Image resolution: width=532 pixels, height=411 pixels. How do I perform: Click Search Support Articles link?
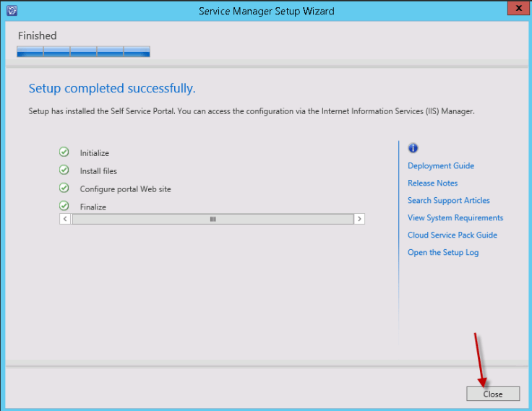click(448, 201)
